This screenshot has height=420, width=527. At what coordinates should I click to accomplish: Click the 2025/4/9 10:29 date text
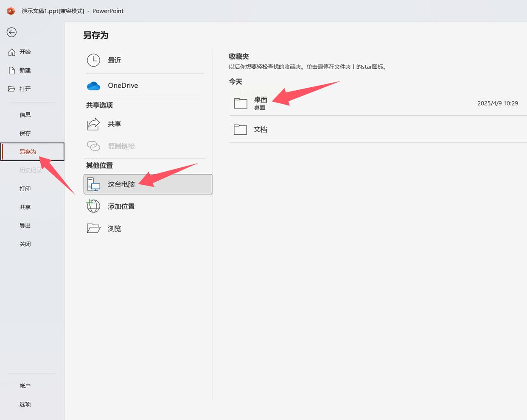498,103
